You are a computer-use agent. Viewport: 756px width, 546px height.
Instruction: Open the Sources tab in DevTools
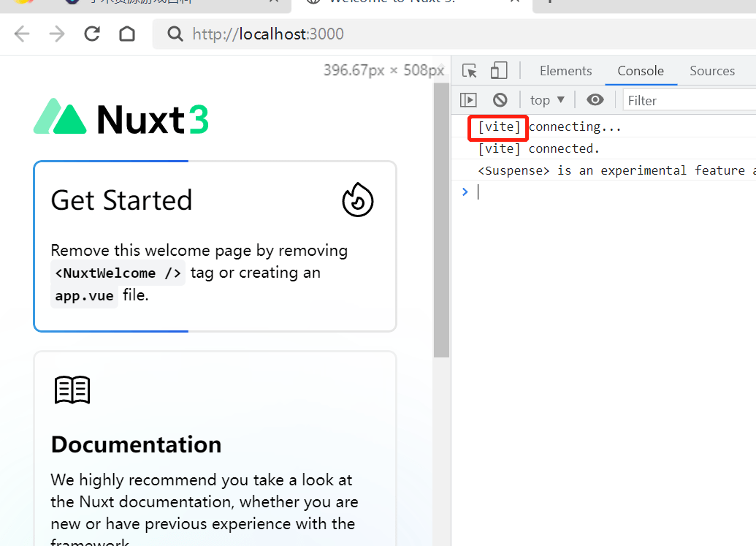pyautogui.click(x=712, y=71)
